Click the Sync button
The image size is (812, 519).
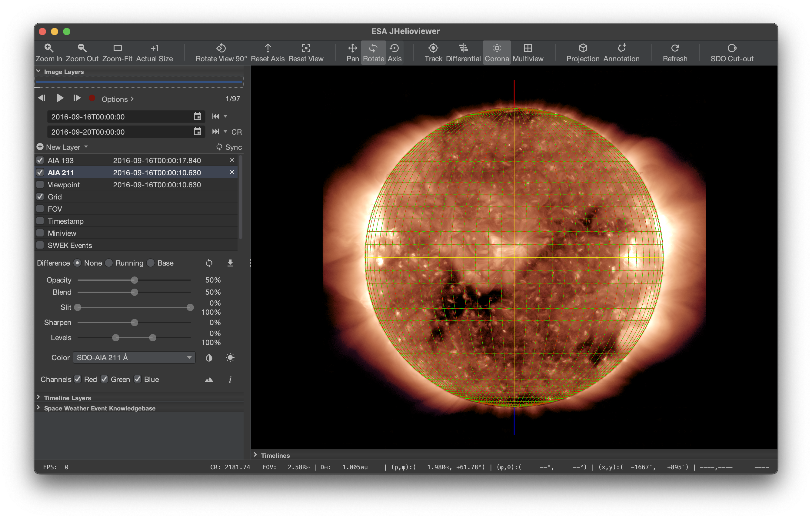(x=229, y=147)
